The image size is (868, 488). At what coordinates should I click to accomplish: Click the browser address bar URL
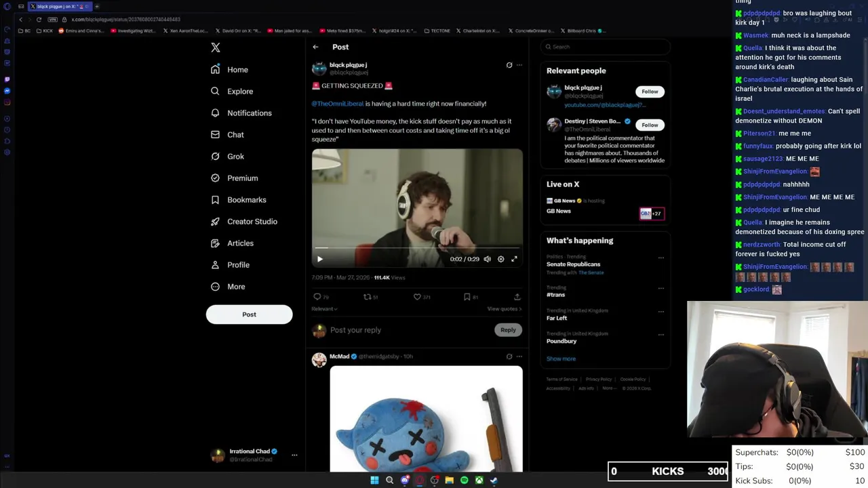tap(126, 20)
